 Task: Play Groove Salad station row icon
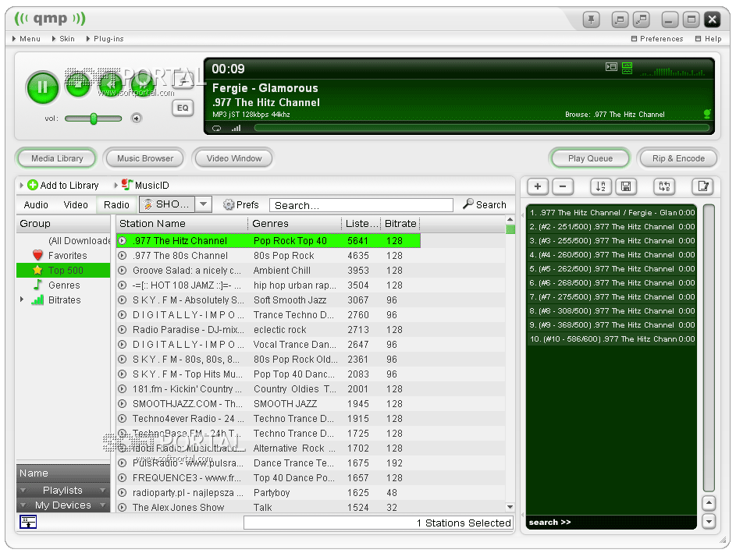click(123, 270)
